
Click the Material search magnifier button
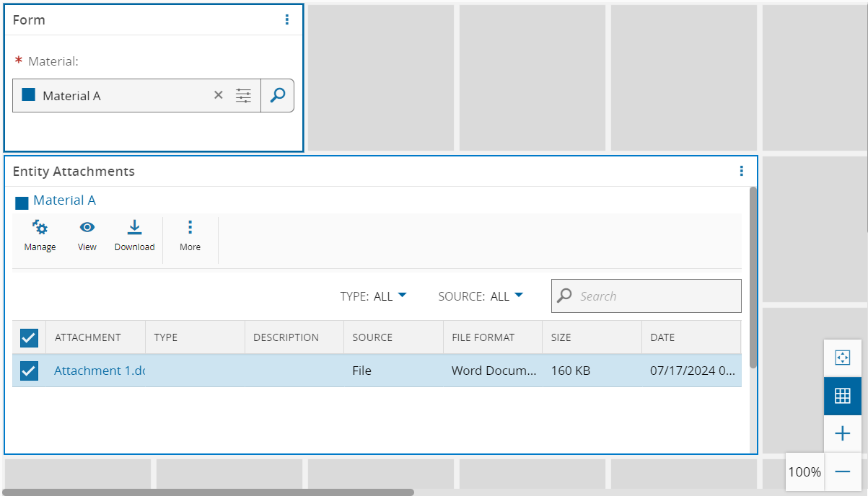point(277,95)
